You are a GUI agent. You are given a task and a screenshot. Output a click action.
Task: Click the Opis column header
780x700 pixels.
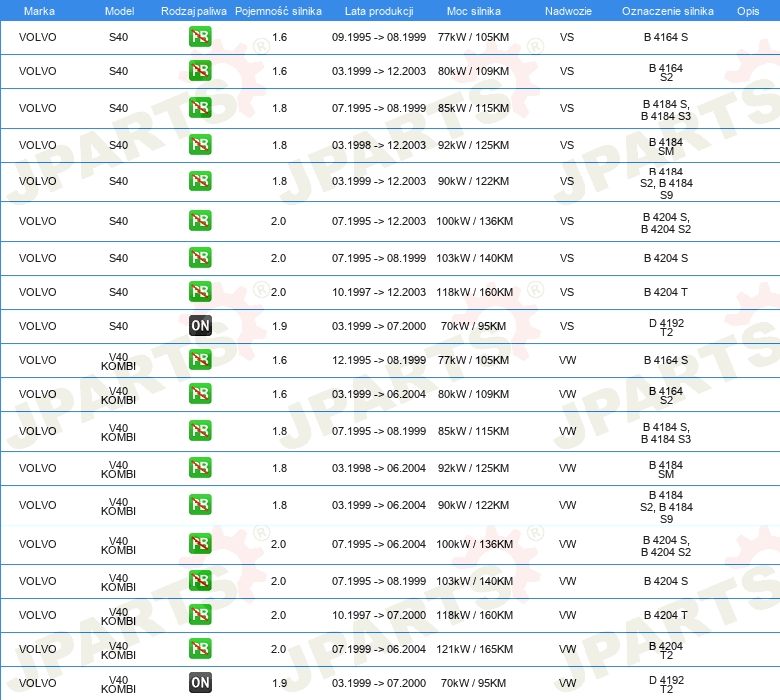point(747,10)
